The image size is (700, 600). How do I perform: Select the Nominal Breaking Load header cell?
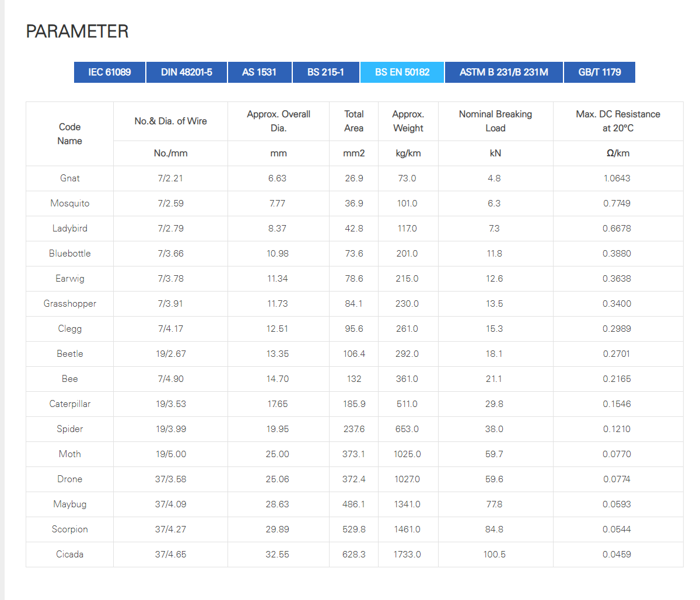pos(496,121)
